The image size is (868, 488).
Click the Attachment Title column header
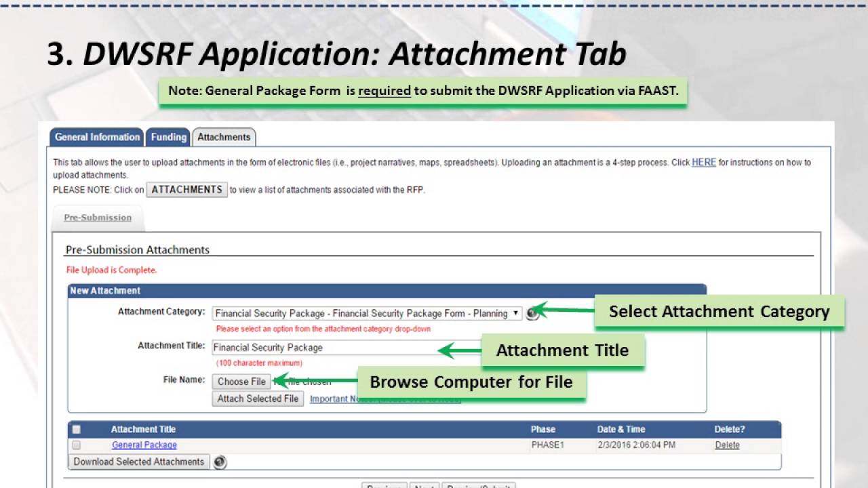(x=143, y=429)
